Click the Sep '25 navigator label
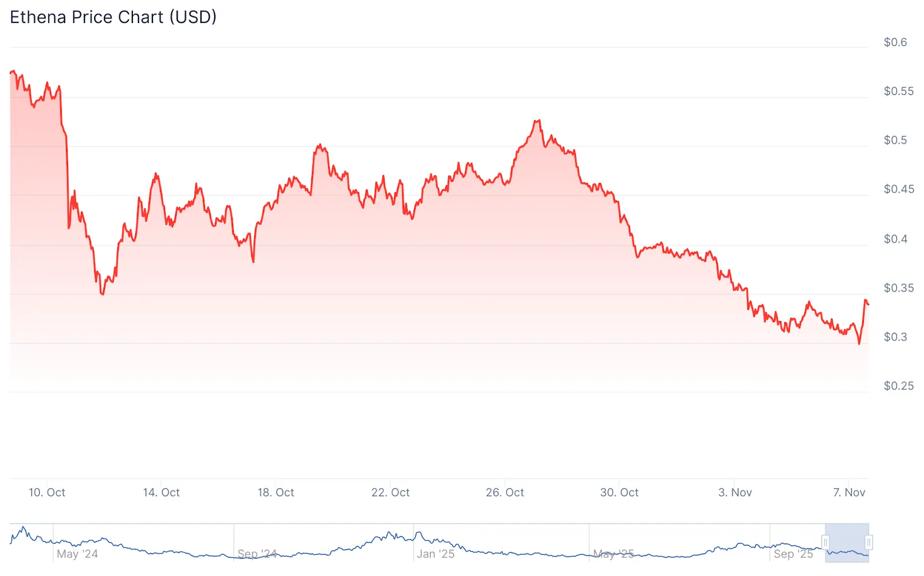This screenshot has width=924, height=576. point(793,554)
